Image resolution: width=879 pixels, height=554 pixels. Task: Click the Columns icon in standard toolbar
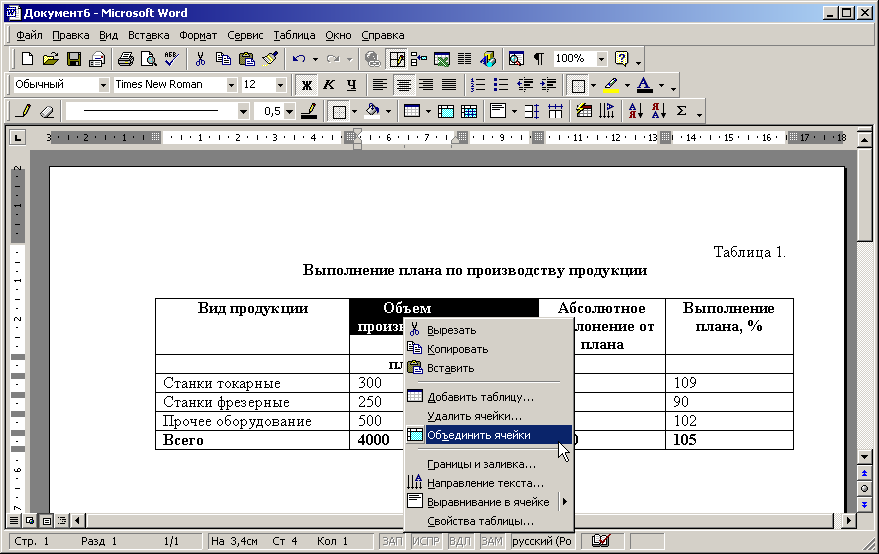click(x=464, y=59)
